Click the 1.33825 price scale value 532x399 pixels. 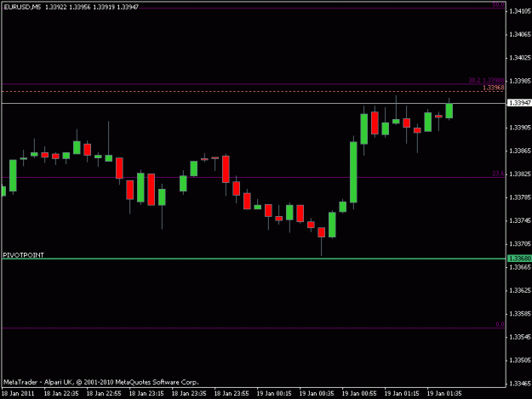coord(520,174)
